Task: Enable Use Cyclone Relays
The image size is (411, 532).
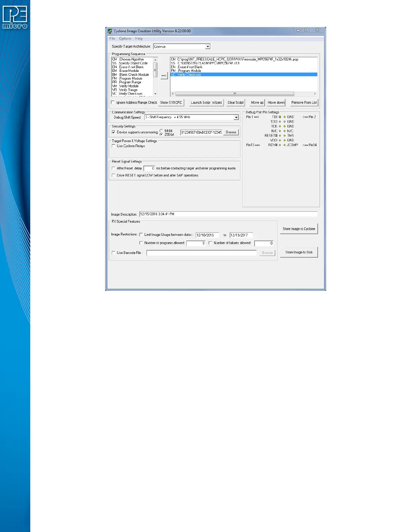Action: [113, 146]
